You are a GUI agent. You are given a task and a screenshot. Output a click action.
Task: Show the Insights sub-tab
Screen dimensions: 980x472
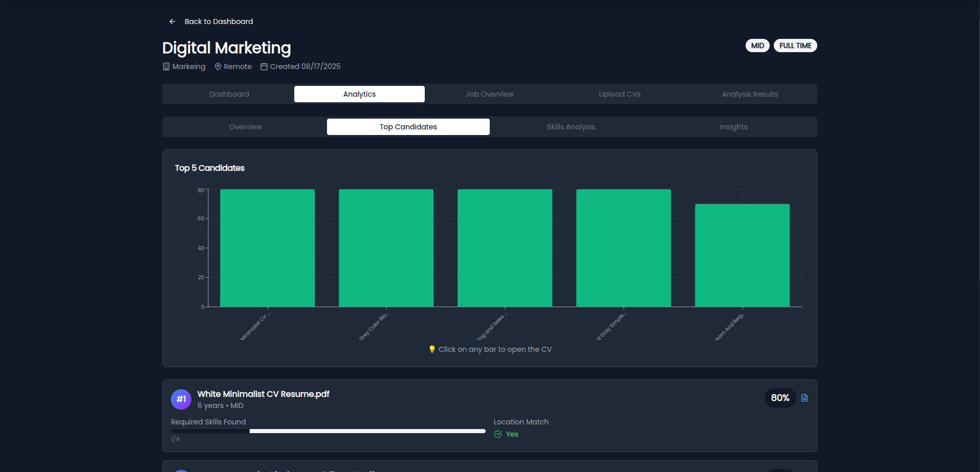[734, 127]
